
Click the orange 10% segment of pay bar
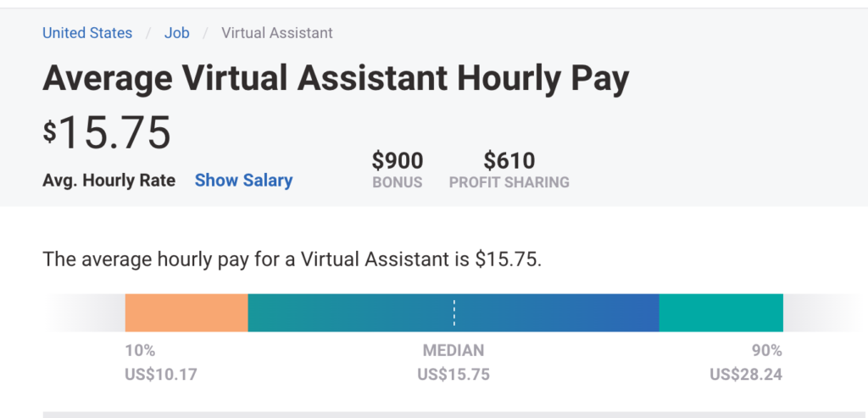click(186, 313)
